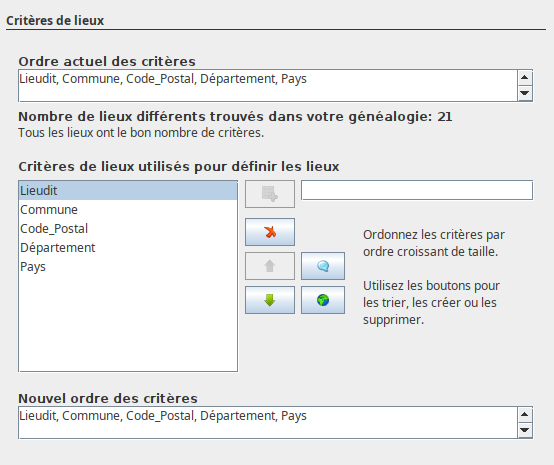Click the new criterion name input field
This screenshot has height=465, width=554.
[x=417, y=190]
